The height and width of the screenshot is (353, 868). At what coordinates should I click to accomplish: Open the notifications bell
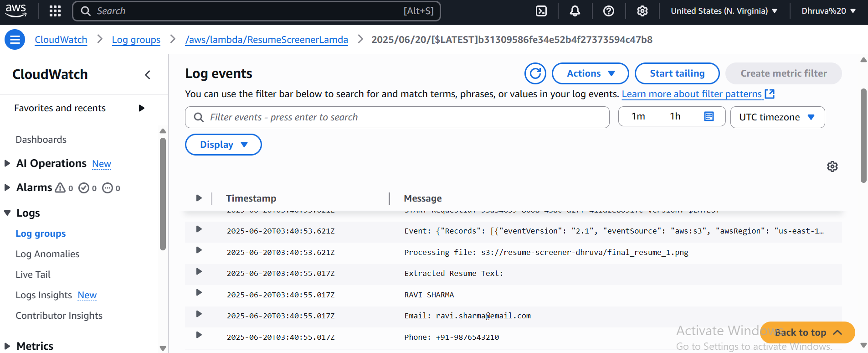point(575,11)
